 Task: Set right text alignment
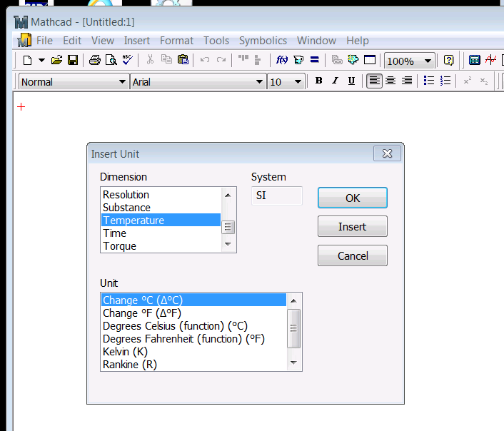[x=407, y=81]
